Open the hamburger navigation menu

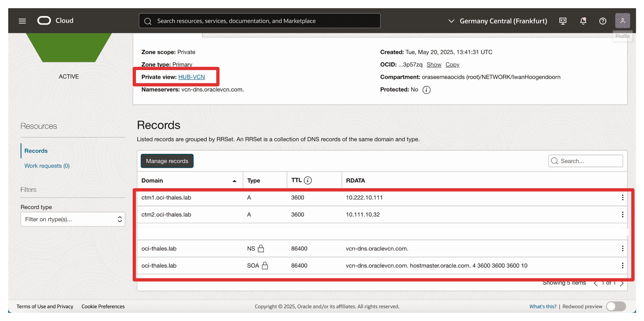pos(22,21)
